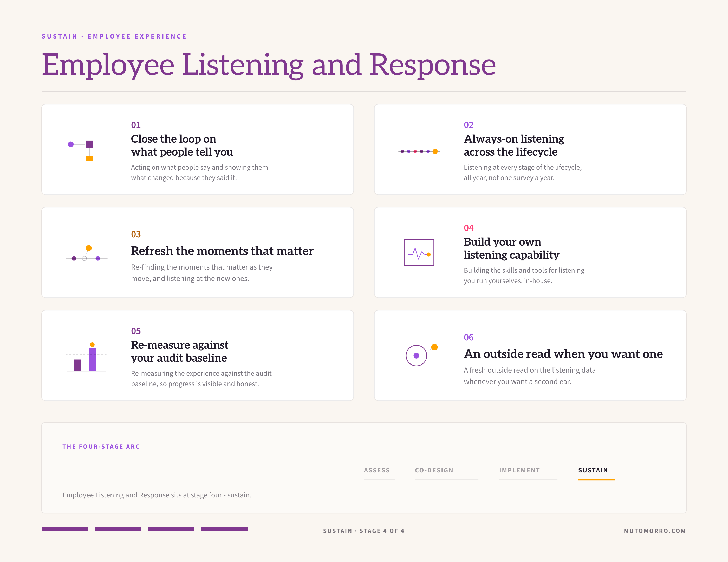728x562 pixels.
Task: Select the ASSESS stage tab
Action: tap(379, 473)
